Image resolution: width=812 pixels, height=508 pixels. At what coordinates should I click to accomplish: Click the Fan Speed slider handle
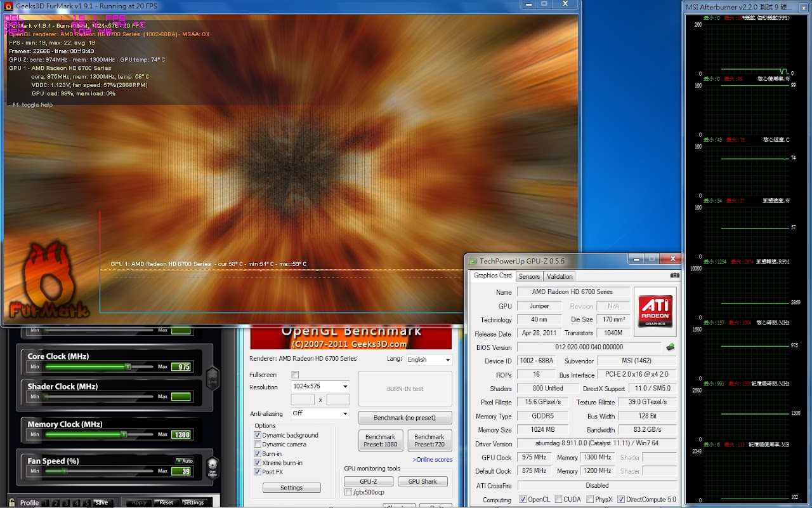(x=64, y=471)
